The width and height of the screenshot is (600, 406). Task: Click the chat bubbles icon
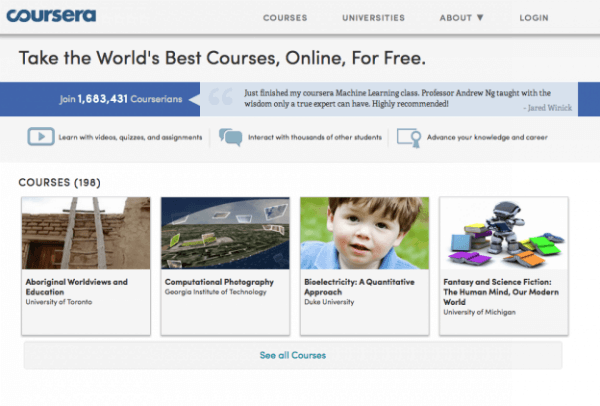pos(230,137)
